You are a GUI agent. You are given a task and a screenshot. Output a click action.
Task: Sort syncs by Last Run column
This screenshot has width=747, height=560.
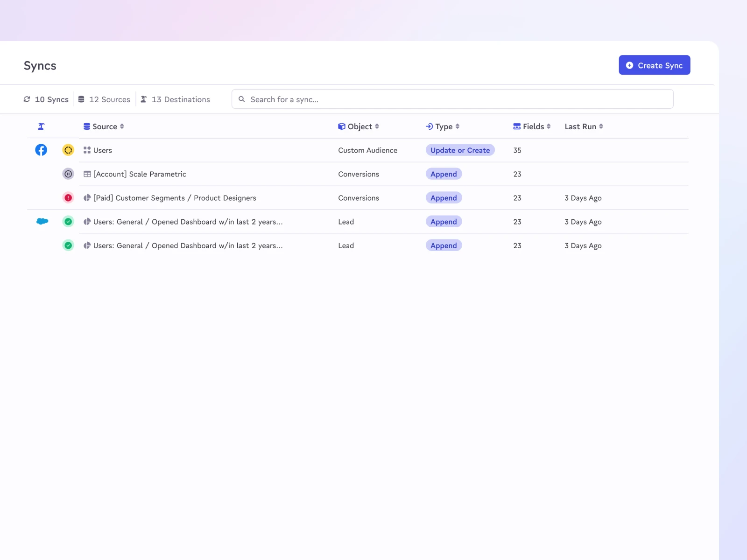(584, 126)
